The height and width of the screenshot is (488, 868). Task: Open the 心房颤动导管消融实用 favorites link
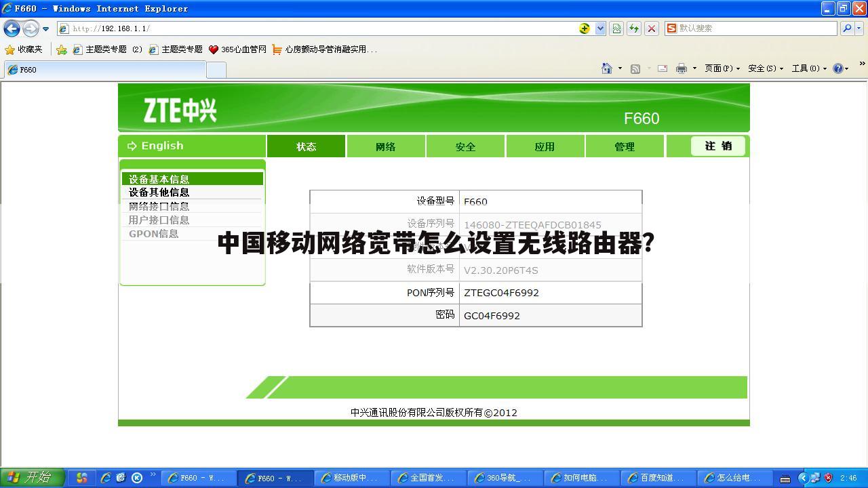click(324, 49)
